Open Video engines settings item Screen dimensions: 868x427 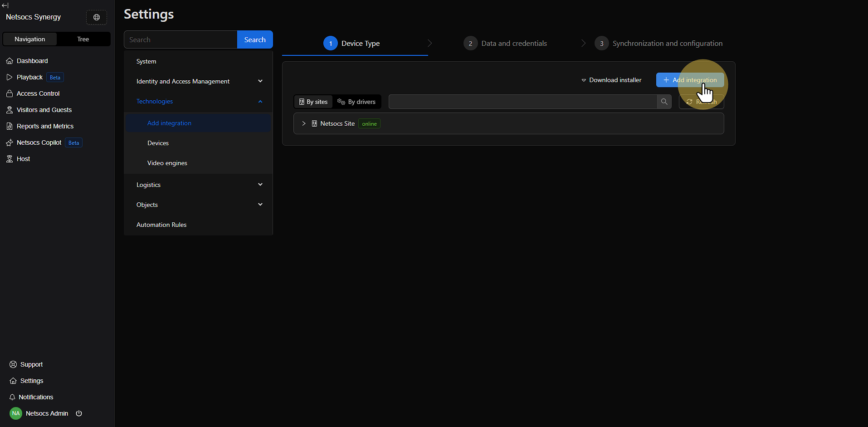(167, 163)
